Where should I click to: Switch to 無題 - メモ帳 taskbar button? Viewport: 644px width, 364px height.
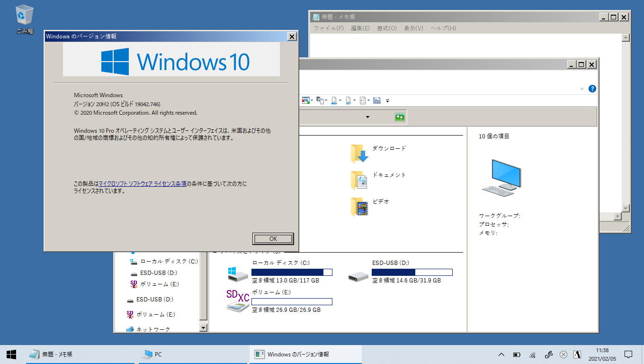click(x=80, y=354)
